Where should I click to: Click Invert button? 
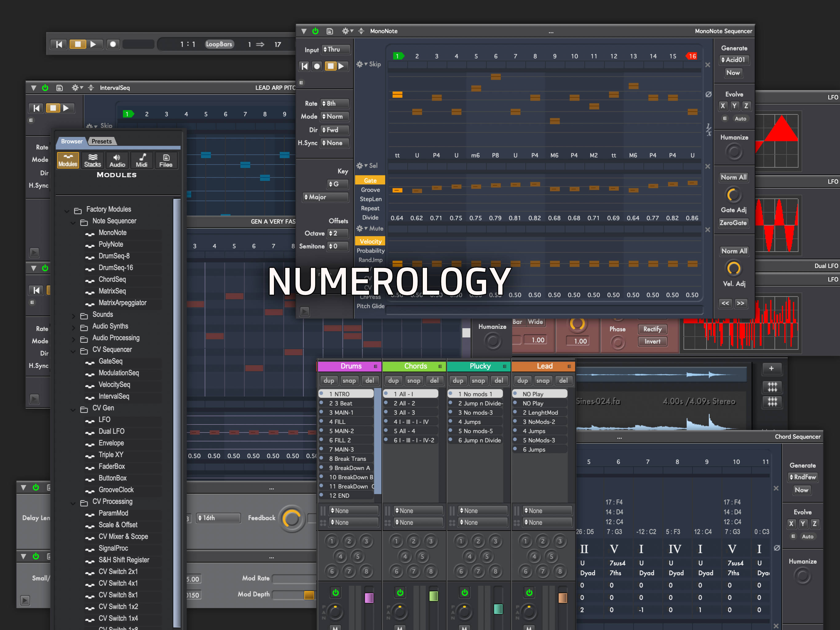tap(652, 341)
